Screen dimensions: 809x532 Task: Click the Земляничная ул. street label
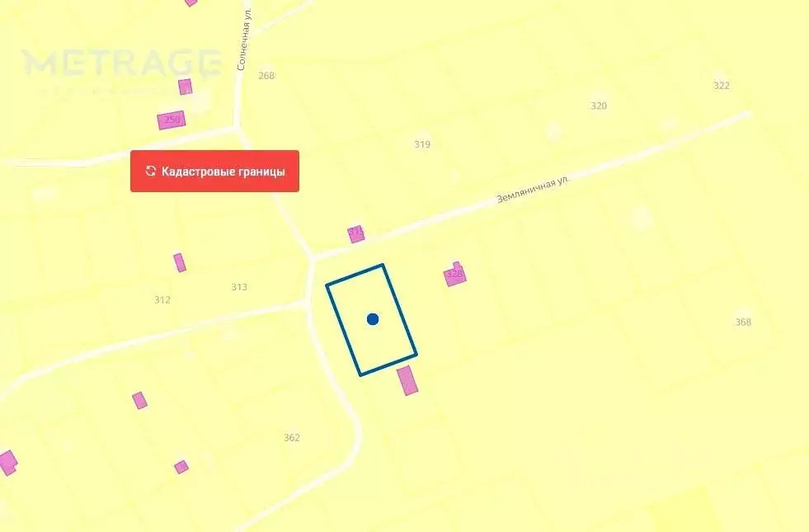click(533, 190)
